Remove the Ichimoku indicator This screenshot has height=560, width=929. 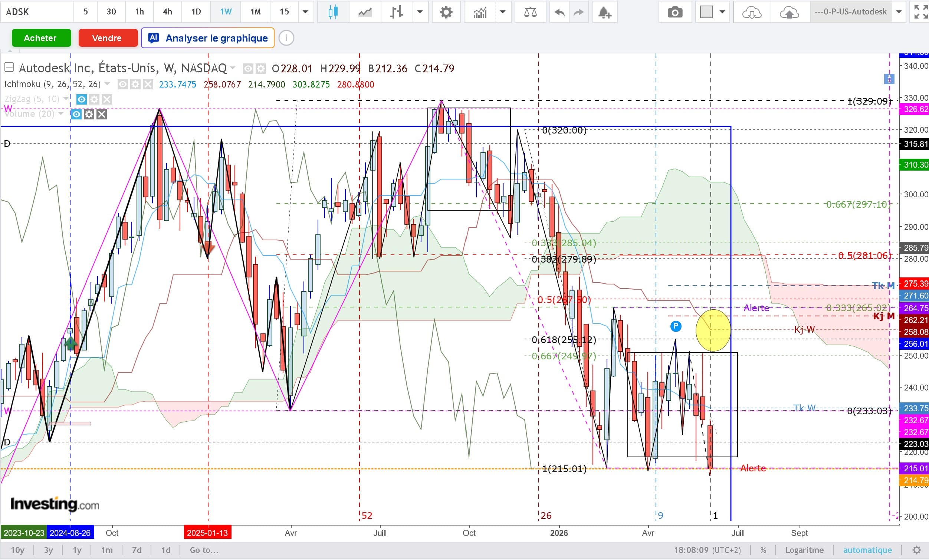148,85
